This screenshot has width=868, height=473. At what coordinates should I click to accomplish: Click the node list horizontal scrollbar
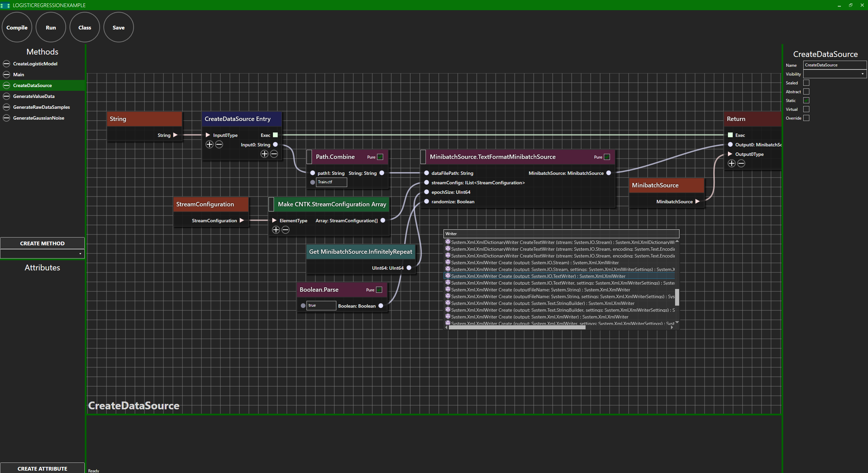pyautogui.click(x=517, y=327)
